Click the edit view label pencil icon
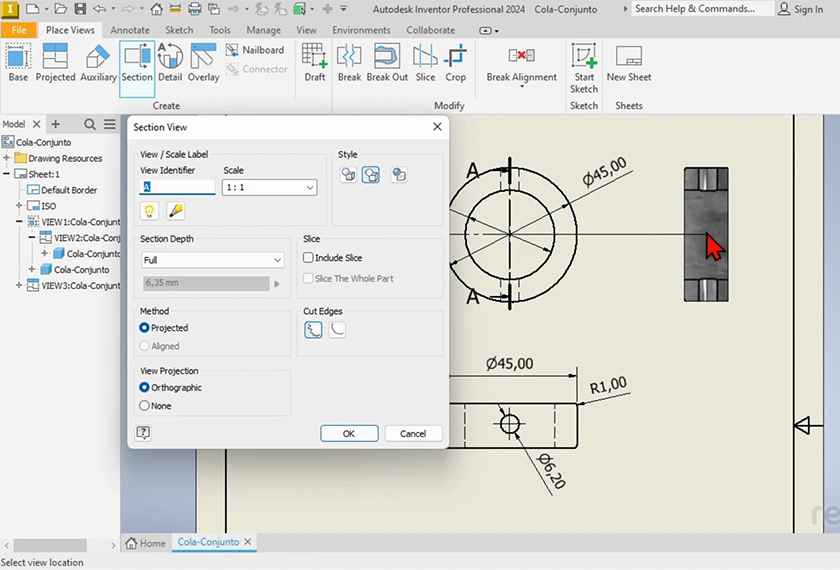This screenshot has width=840, height=570. click(175, 210)
